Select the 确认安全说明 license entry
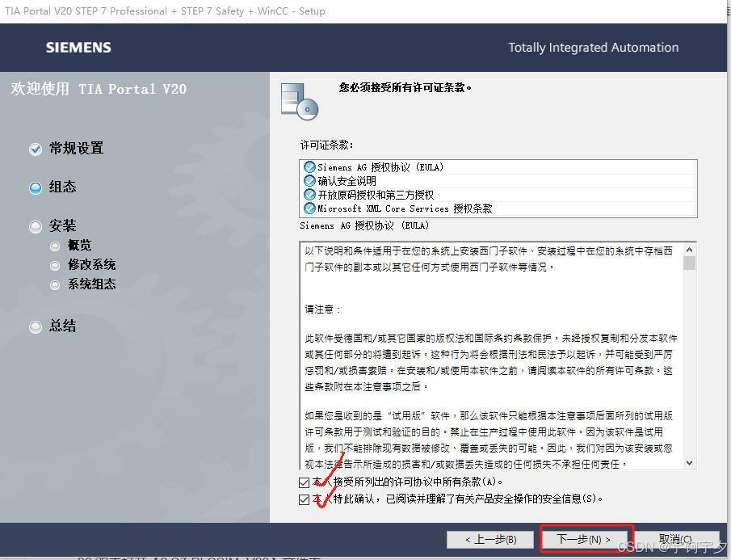This screenshot has height=560, width=731. pos(498,181)
